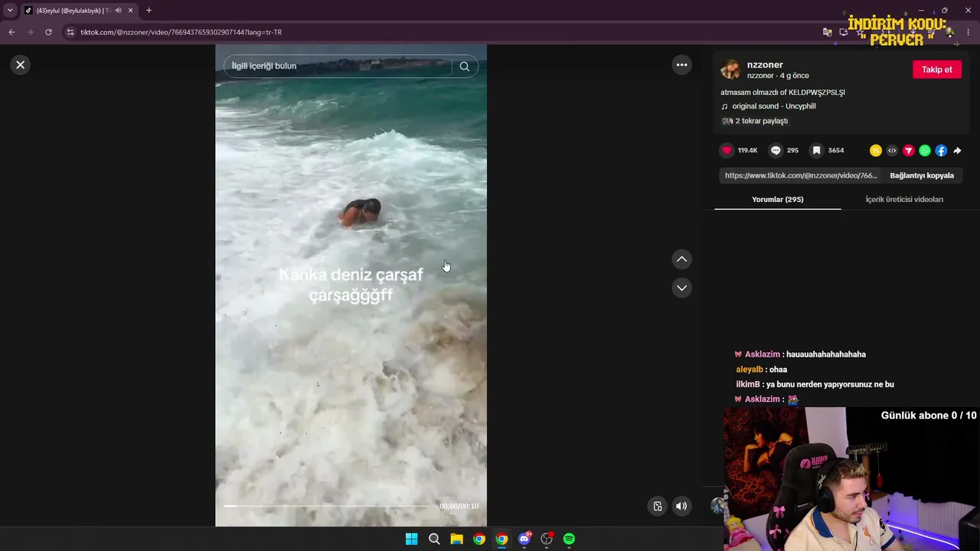Switch to İçerik üreticisi videoları tab
Viewport: 980px width, 551px height.
click(904, 200)
